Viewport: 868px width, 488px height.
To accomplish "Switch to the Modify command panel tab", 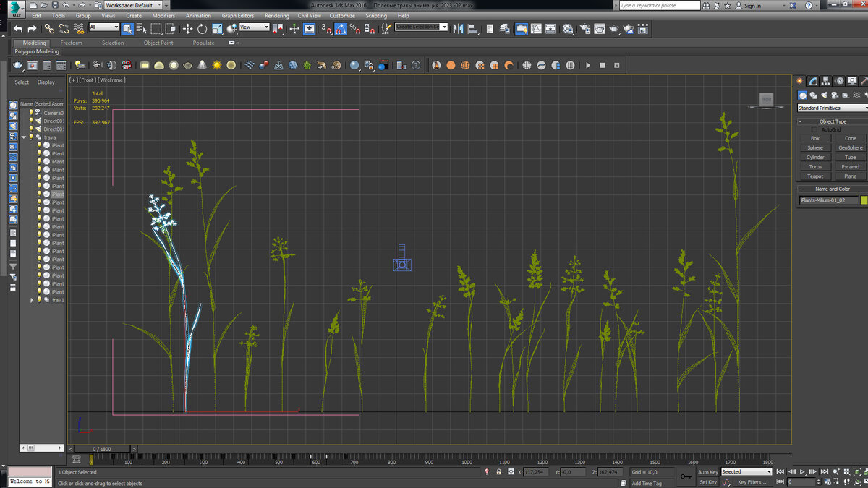I will point(812,81).
